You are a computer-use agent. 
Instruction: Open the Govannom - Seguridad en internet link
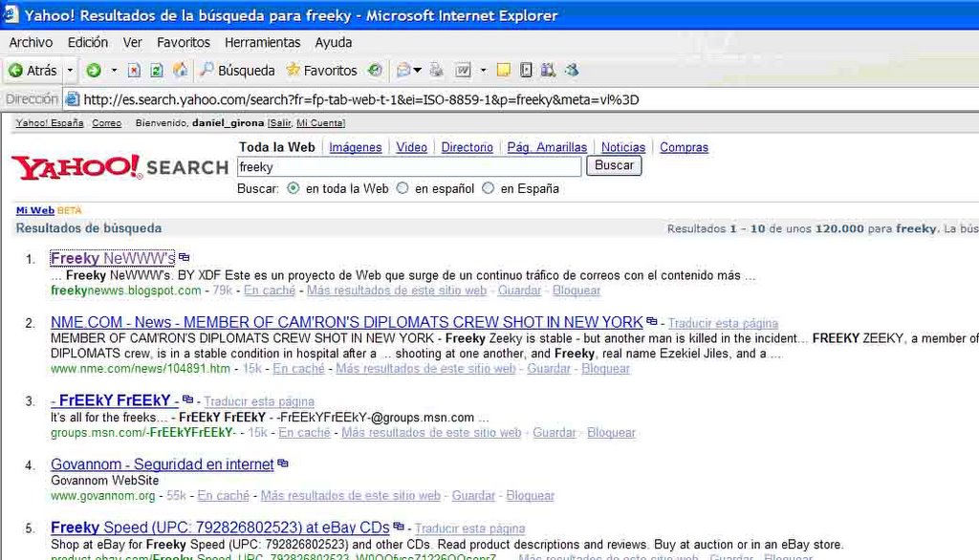pos(163,464)
